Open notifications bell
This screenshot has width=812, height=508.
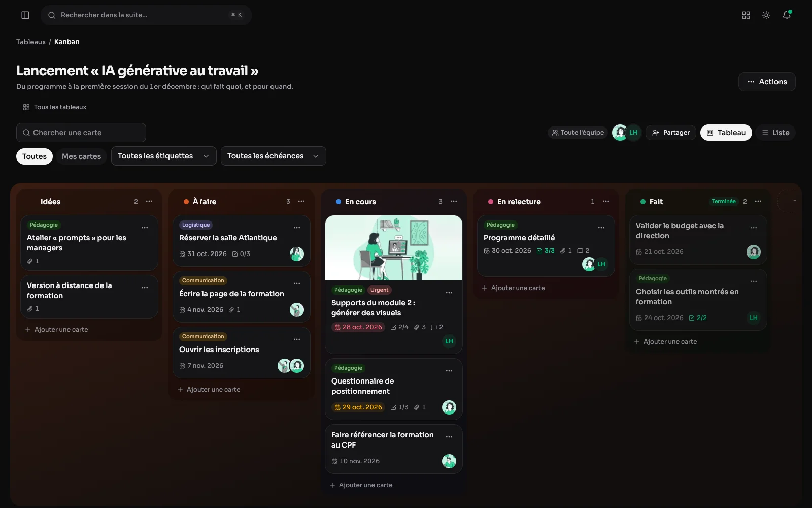(x=787, y=15)
